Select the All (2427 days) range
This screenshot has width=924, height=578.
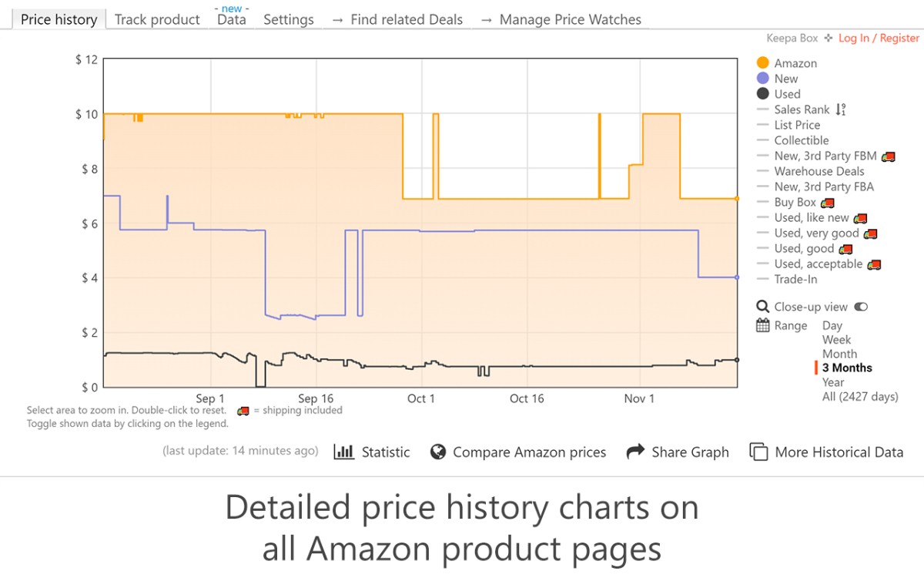(860, 396)
